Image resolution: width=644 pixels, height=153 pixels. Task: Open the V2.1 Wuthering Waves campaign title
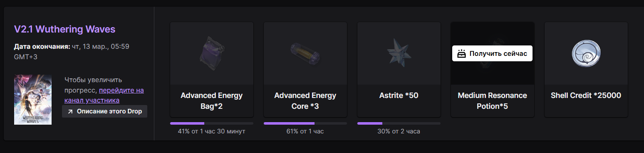pos(64,29)
